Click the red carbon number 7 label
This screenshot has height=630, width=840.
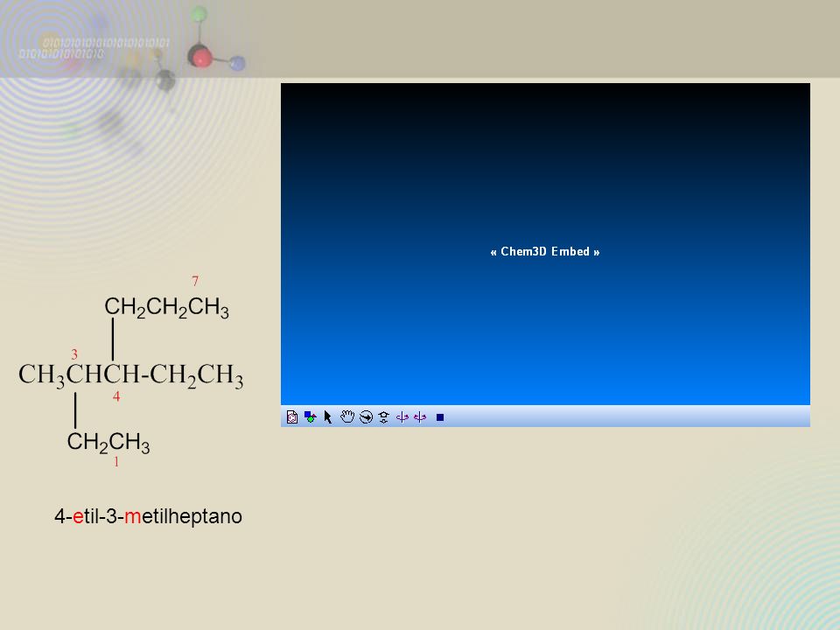(x=195, y=281)
